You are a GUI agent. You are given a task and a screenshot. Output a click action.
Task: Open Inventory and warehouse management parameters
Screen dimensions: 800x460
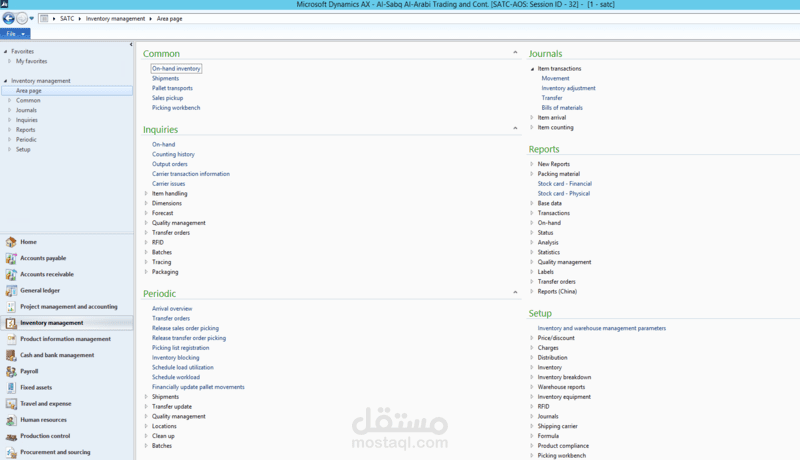[x=602, y=328]
